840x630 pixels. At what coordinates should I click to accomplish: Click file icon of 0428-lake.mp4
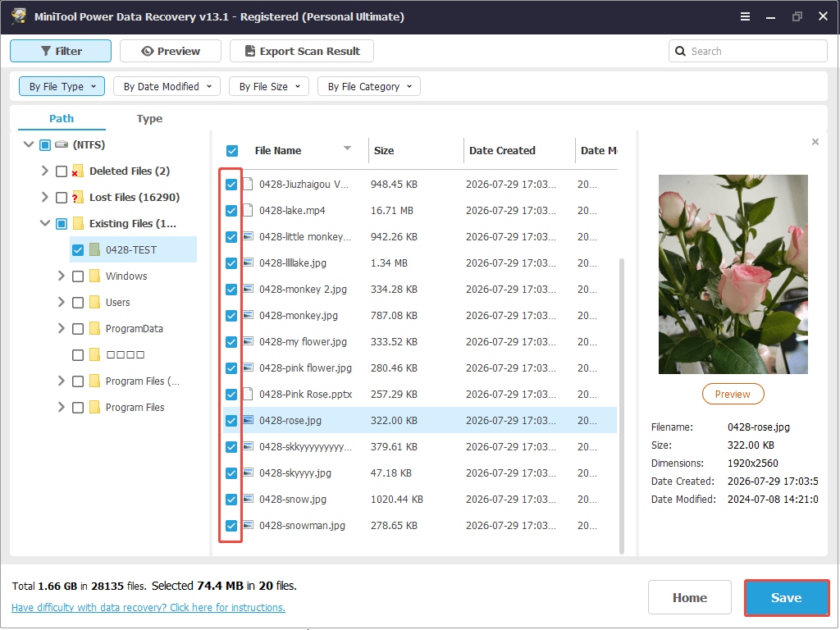248,210
